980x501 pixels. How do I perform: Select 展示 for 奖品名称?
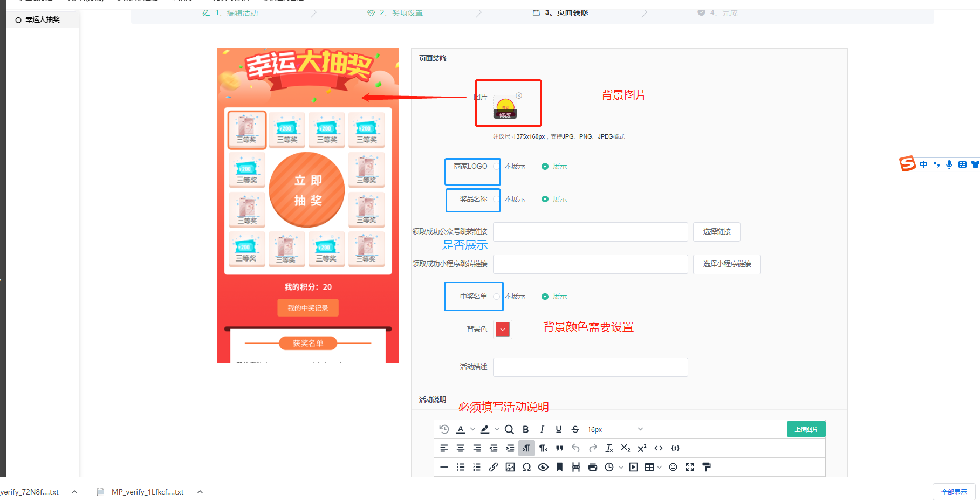click(x=545, y=199)
